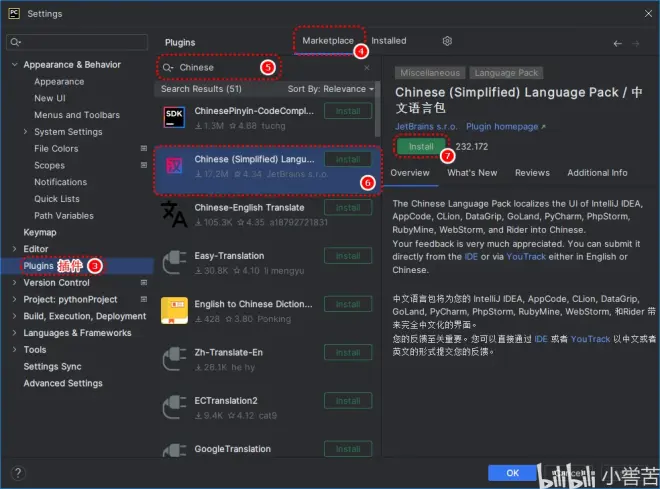Screen dimensions: 660x489
Task: Open the Sort By: Relevance dropdown
Action: click(x=330, y=89)
